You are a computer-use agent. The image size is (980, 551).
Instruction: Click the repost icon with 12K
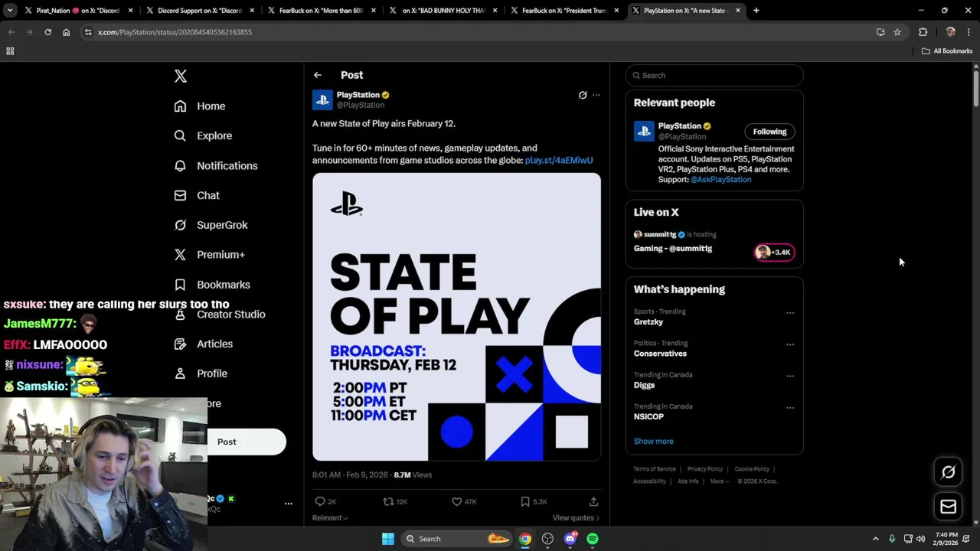pos(388,501)
